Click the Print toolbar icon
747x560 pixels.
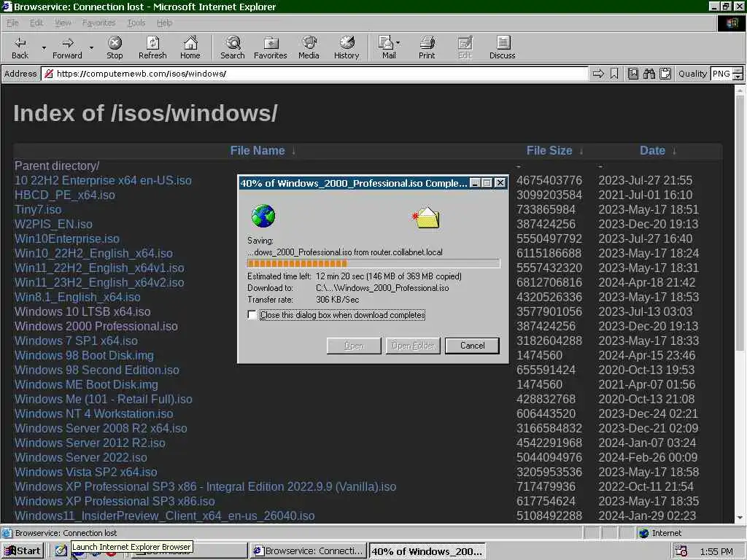point(427,43)
